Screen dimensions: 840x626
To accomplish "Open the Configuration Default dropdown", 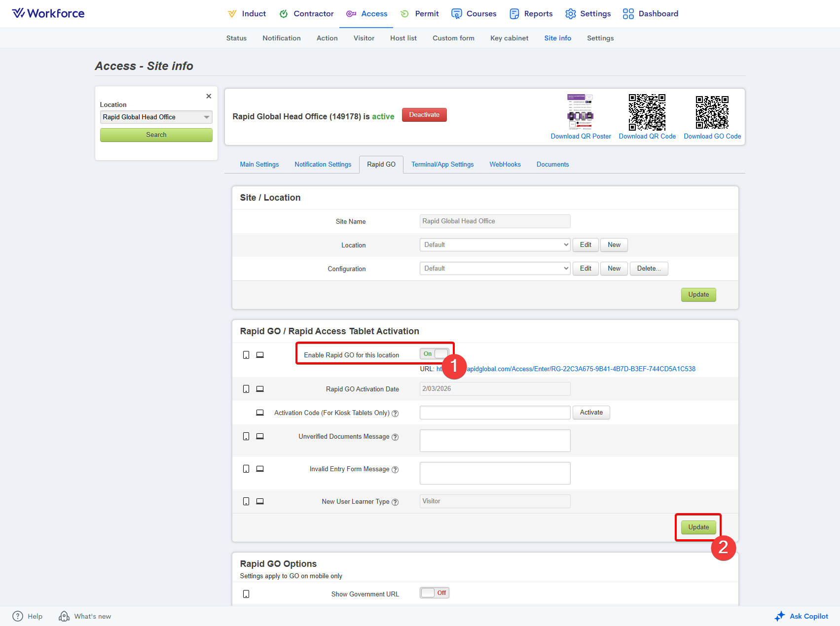I will (495, 269).
